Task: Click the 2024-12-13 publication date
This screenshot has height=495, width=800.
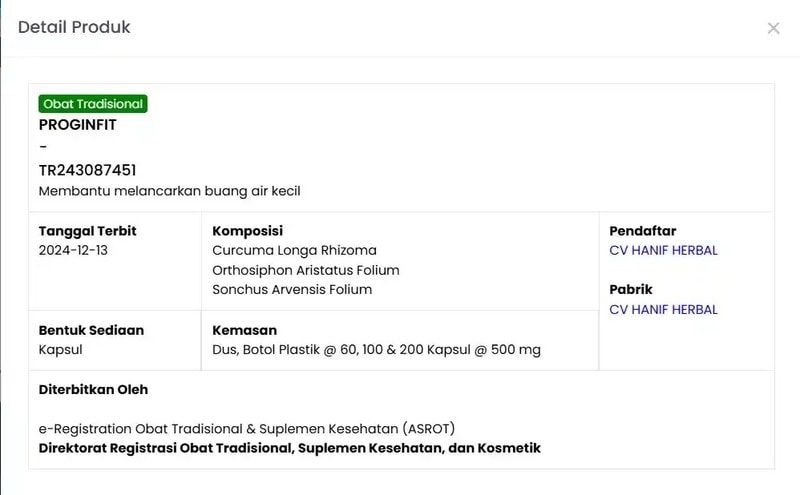Action: [73, 250]
